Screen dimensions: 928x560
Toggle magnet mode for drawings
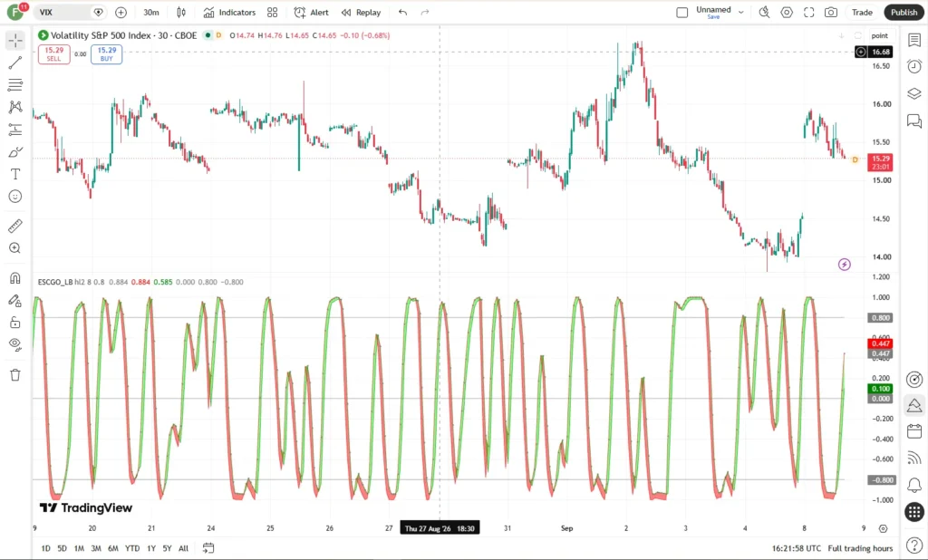(15, 277)
